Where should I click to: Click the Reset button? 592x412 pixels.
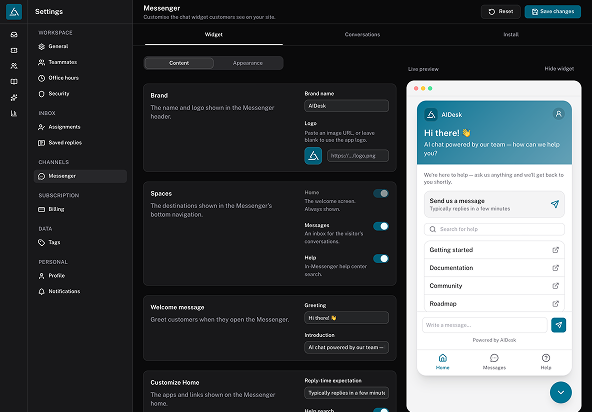(501, 12)
